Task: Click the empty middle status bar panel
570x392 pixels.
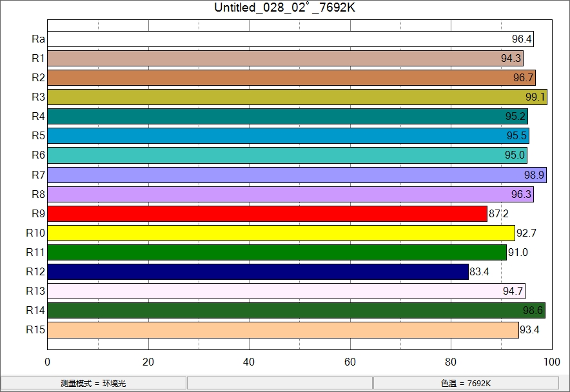Action: (279, 383)
